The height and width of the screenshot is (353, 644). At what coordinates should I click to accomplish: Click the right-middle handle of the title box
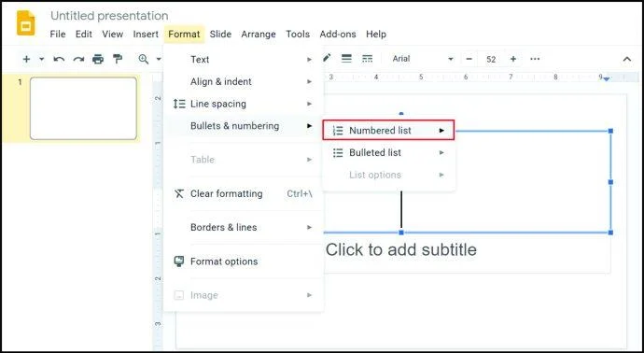pos(610,182)
